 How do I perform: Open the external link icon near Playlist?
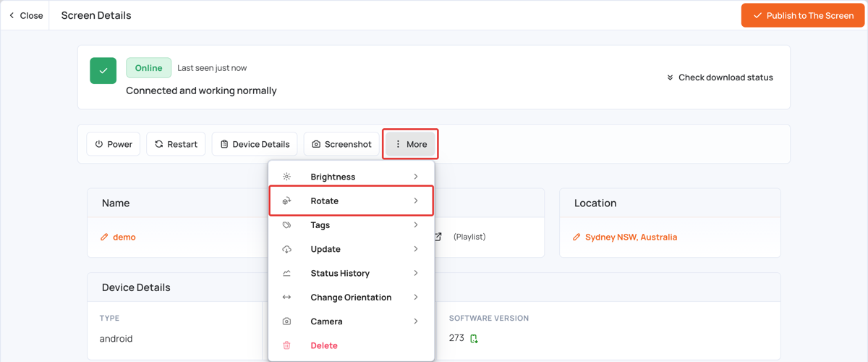coord(438,237)
